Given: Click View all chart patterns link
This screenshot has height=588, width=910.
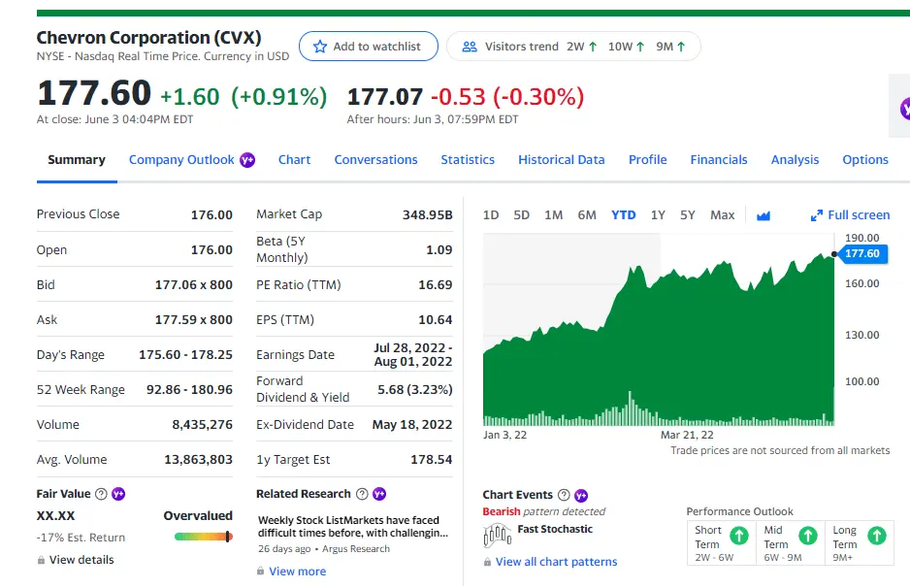Looking at the screenshot, I should [556, 562].
